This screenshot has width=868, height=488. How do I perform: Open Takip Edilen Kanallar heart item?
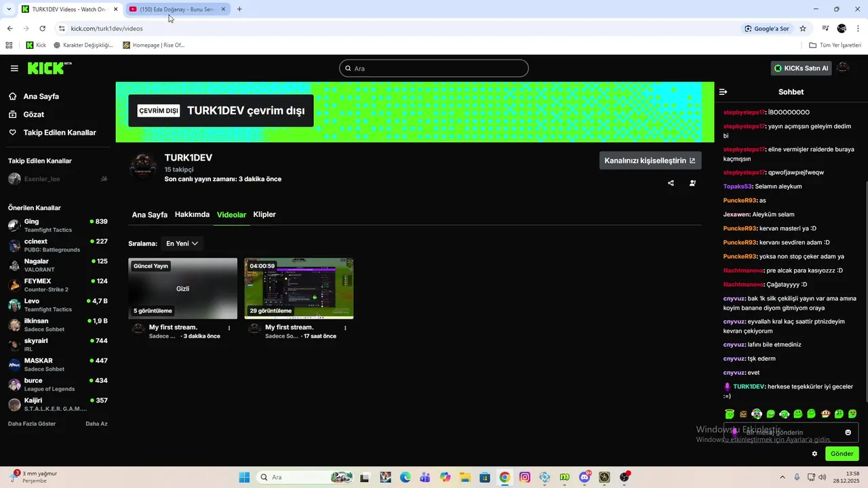point(60,133)
